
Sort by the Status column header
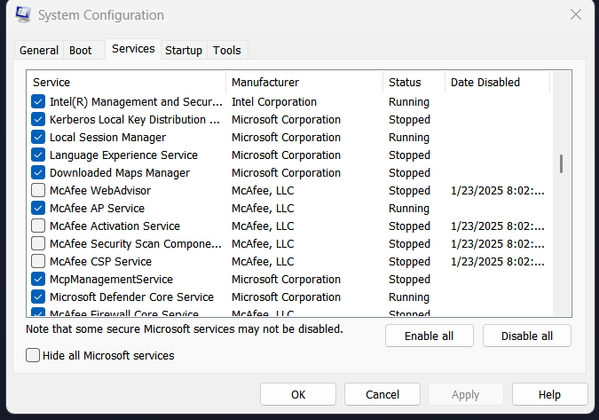coord(414,82)
